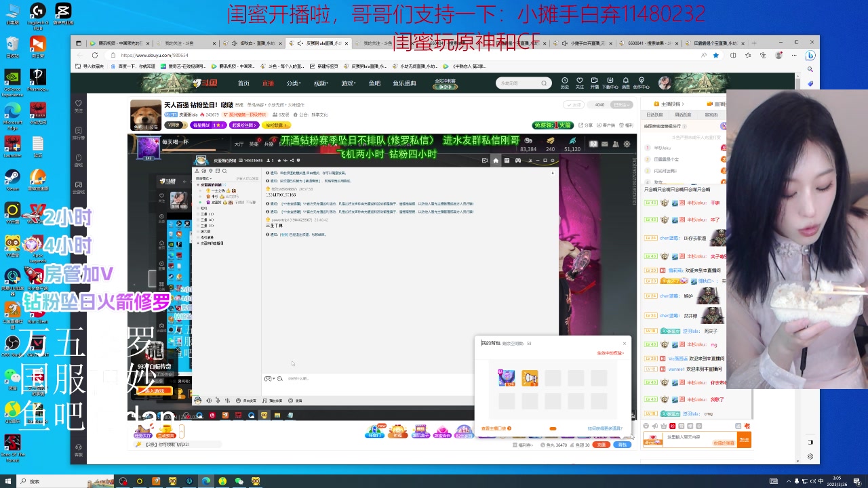Click the streamer Shiba avatar thumbnail
868x488 pixels.
[145, 115]
